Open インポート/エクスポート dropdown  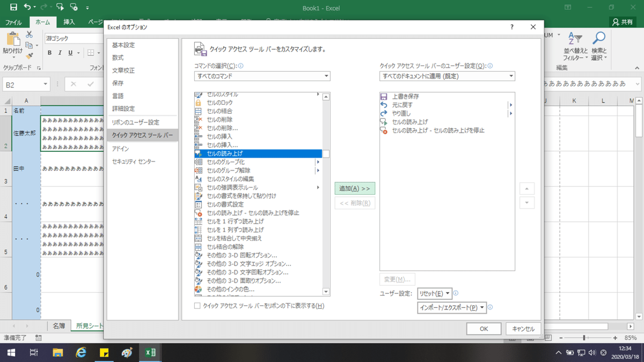point(451,308)
